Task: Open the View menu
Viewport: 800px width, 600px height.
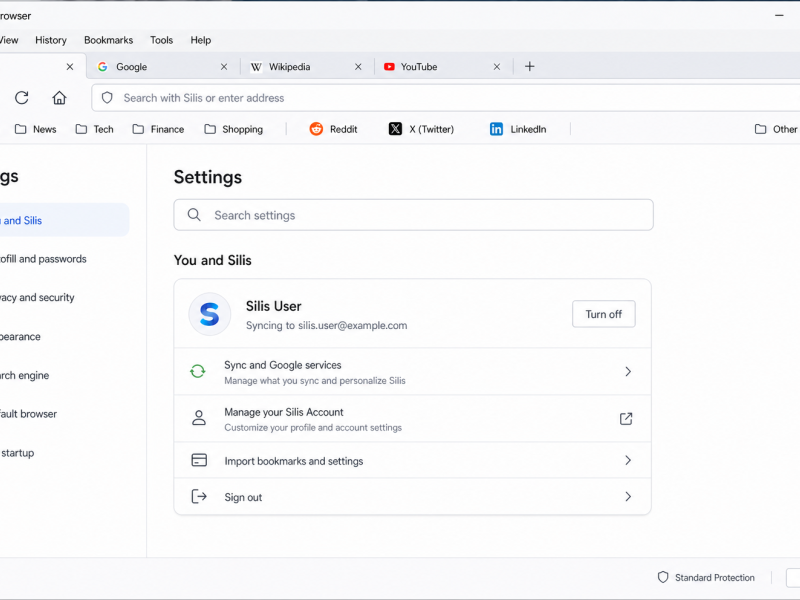Action: tap(9, 40)
